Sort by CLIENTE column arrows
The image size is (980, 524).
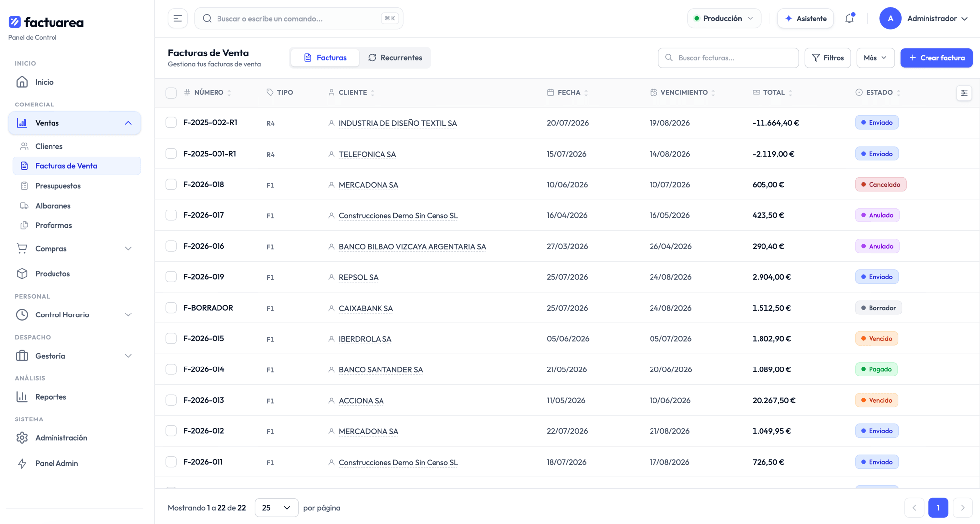tap(373, 93)
